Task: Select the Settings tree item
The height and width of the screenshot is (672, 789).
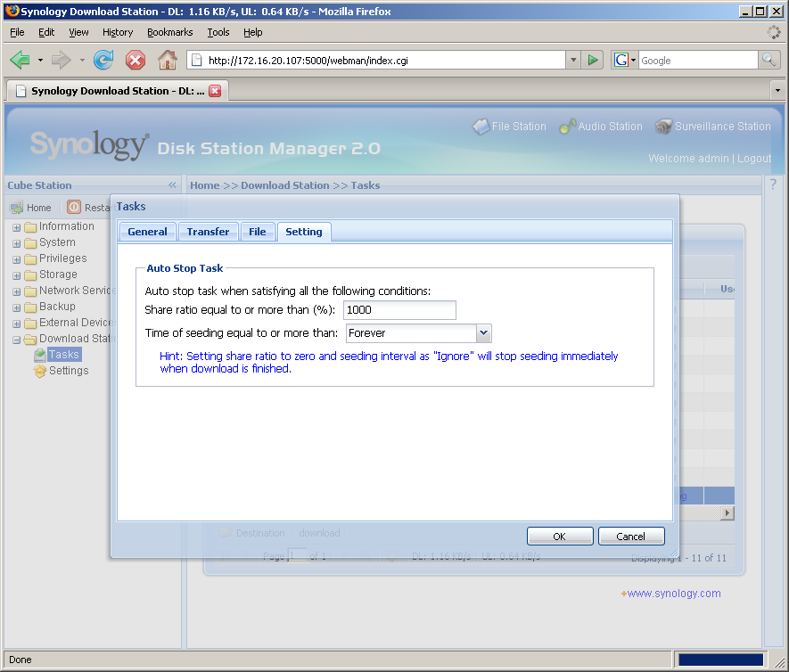Action: coord(69,371)
